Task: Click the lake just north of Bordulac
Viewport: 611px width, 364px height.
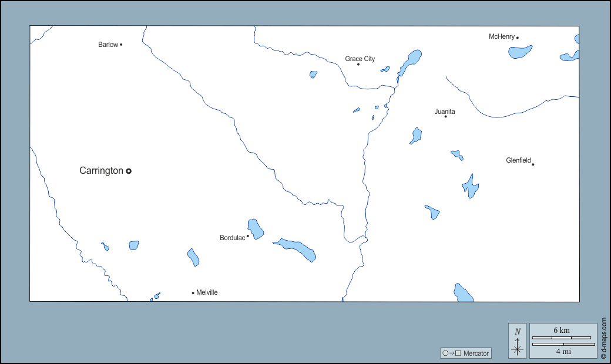Action: 256,228
